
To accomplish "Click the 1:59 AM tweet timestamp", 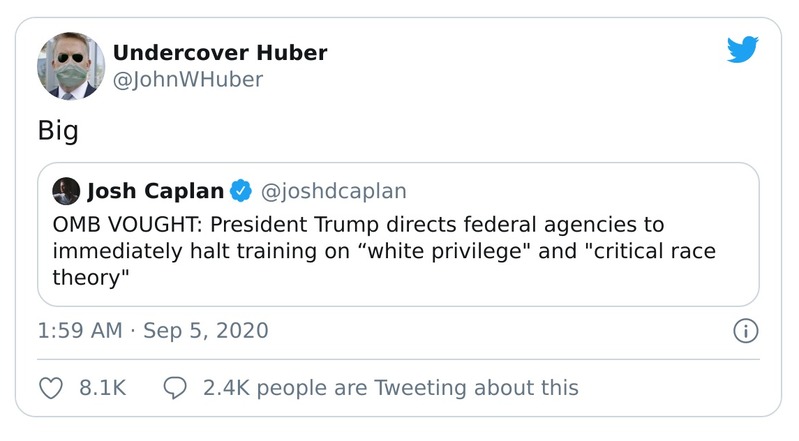I will coord(79,330).
